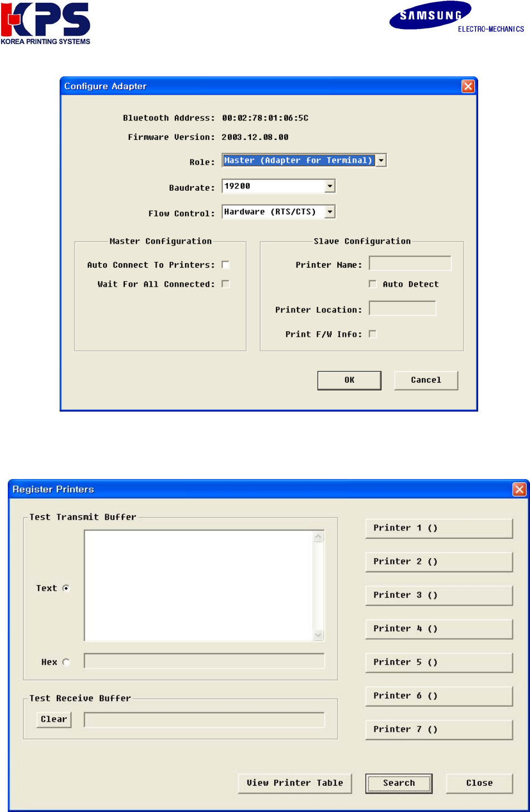Click the Printer 2 () button
This screenshot has height=812, width=530.
click(439, 562)
